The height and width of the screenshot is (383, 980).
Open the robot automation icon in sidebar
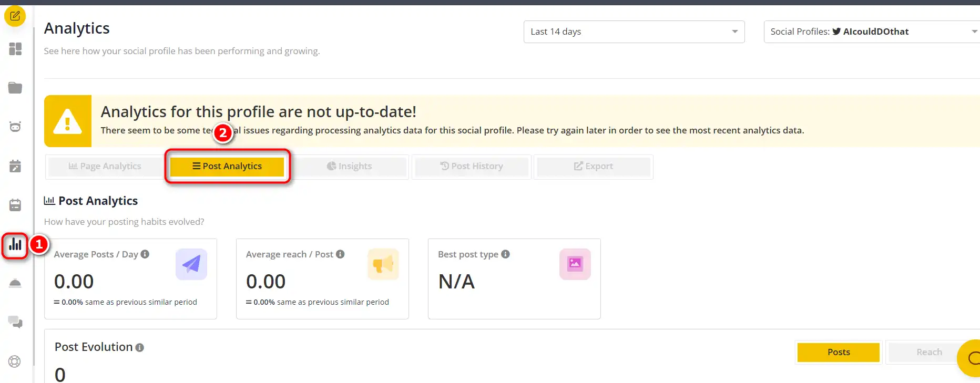(15, 127)
